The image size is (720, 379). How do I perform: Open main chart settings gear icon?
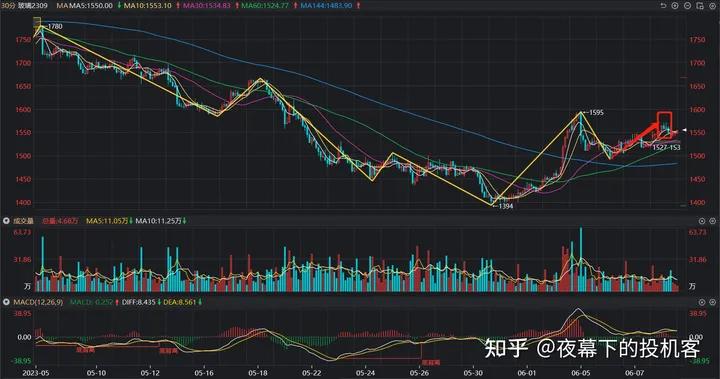[712, 6]
